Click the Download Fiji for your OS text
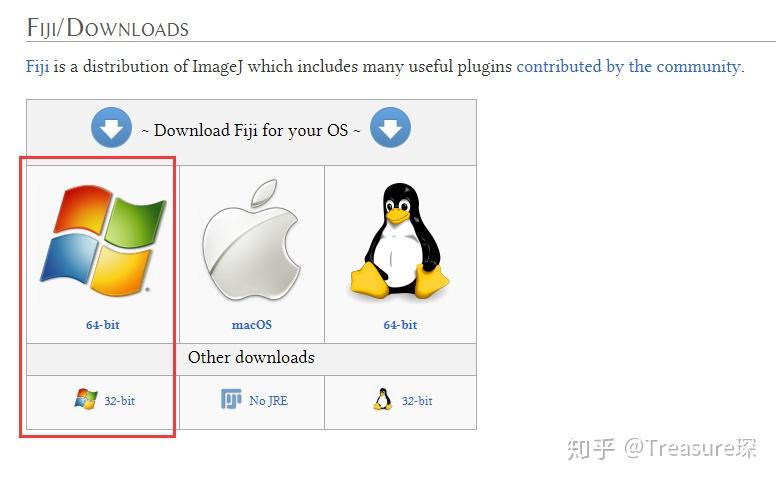Screen dimensions: 776x479 pos(251,130)
